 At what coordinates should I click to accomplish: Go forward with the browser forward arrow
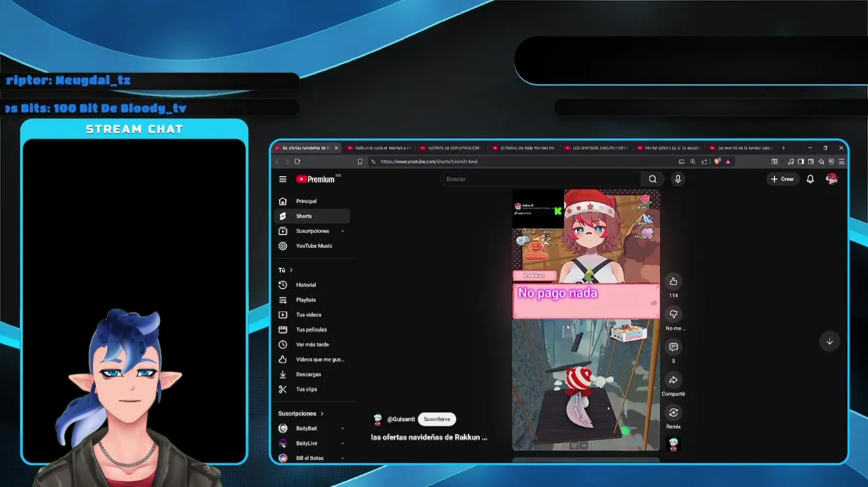pyautogui.click(x=286, y=162)
